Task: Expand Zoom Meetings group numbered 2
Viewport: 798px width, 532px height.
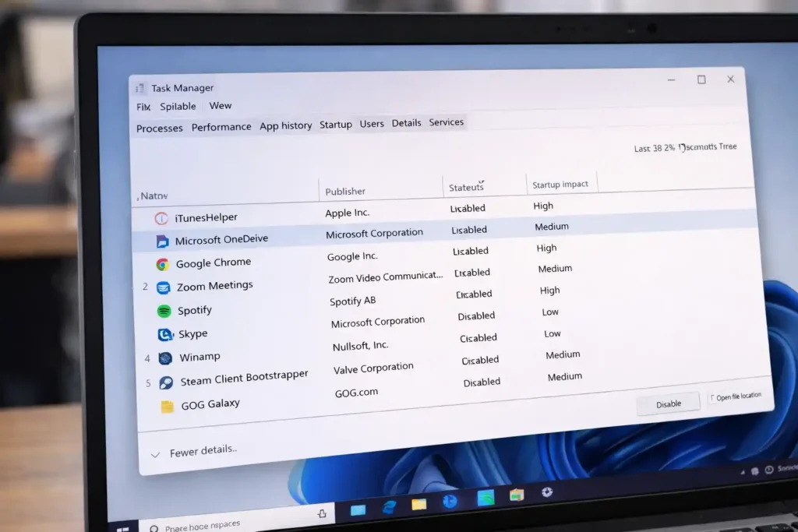Action: click(x=145, y=287)
